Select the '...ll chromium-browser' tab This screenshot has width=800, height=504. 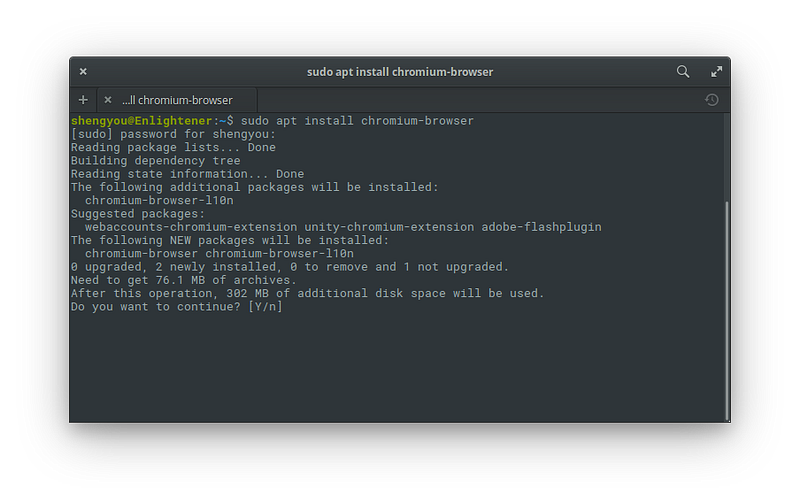tap(177, 100)
